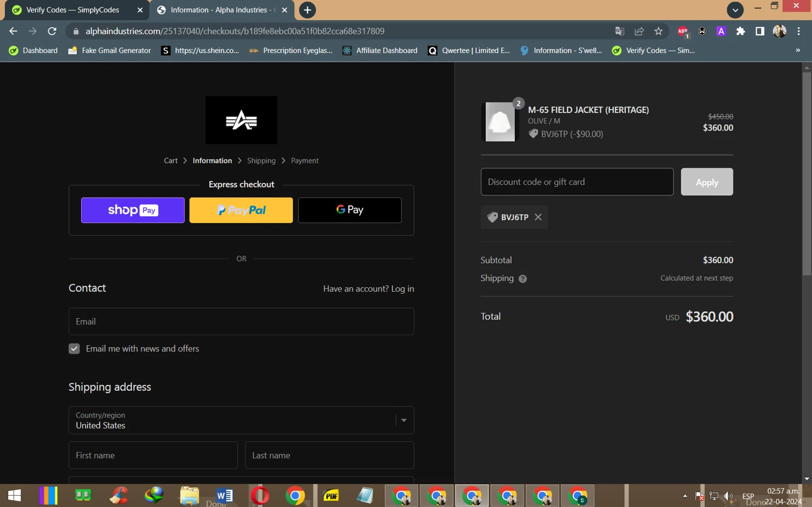Open the Extensions puzzle menu

pos(741,31)
